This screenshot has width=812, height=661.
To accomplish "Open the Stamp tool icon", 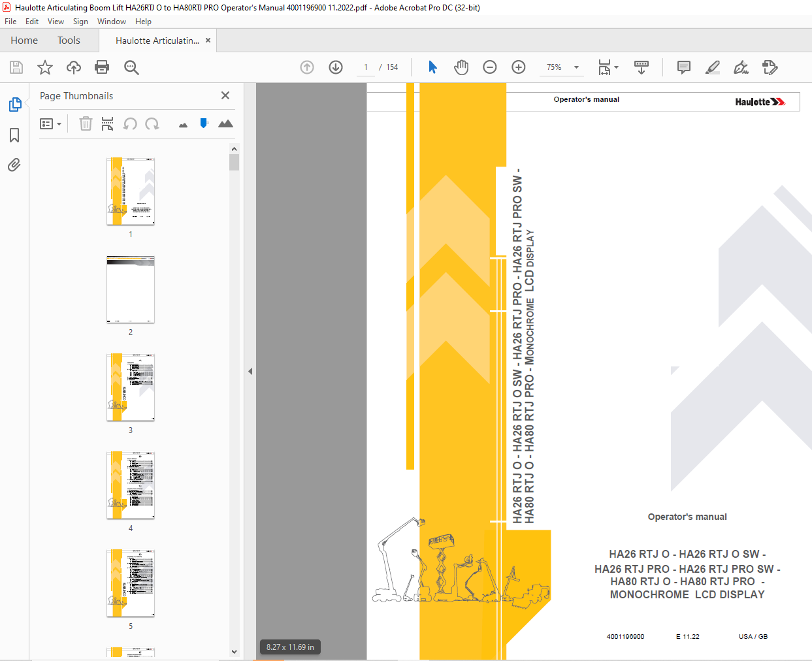I will coord(770,67).
